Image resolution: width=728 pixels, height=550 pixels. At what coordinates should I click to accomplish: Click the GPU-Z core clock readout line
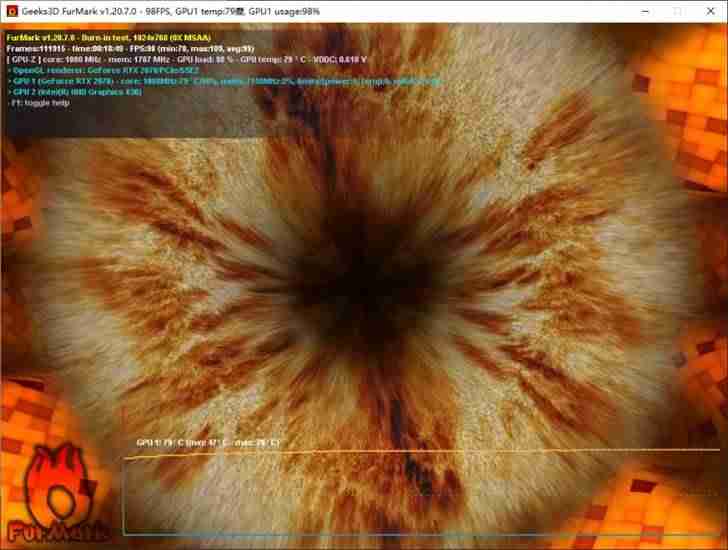pyautogui.click(x=187, y=59)
